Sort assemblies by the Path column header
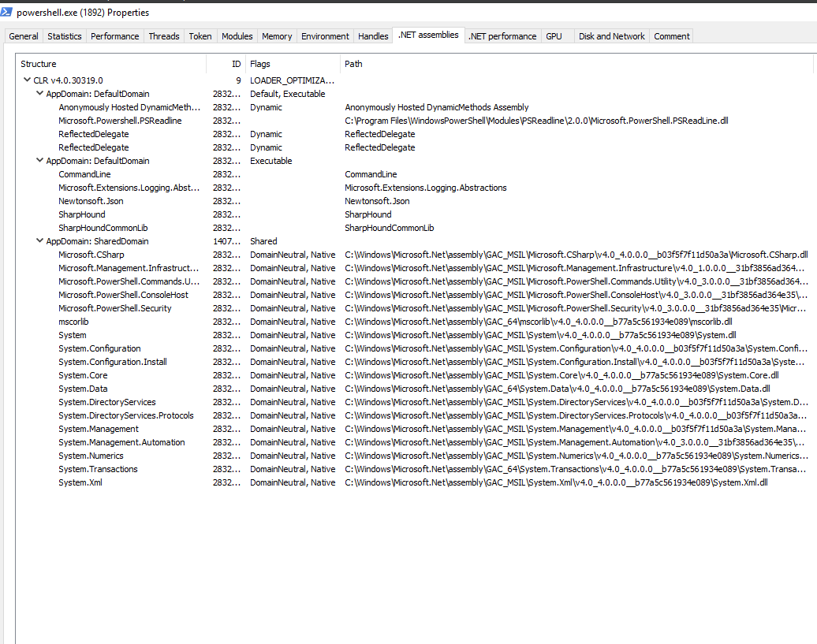The image size is (817, 644). click(x=353, y=64)
